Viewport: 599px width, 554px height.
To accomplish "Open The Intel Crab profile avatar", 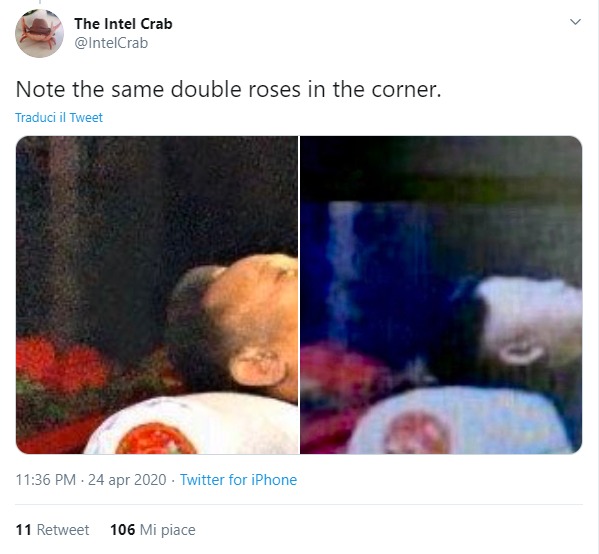I will 39,33.
